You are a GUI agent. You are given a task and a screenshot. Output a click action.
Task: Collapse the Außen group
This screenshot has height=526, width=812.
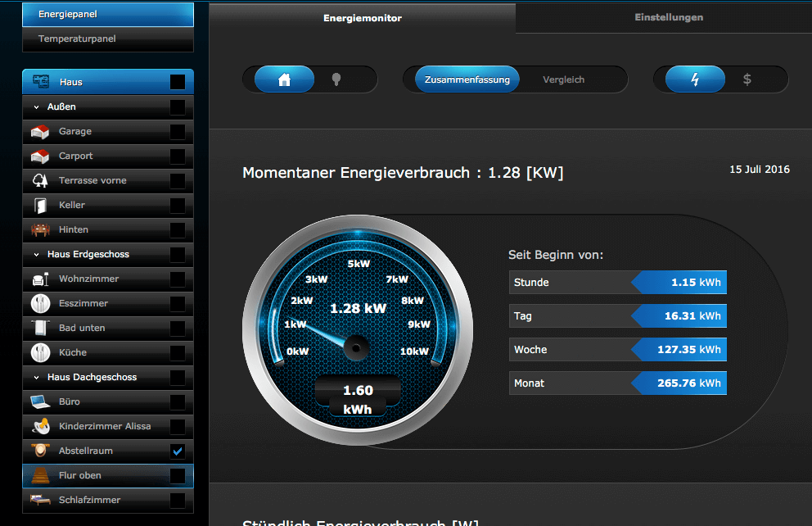click(x=36, y=107)
